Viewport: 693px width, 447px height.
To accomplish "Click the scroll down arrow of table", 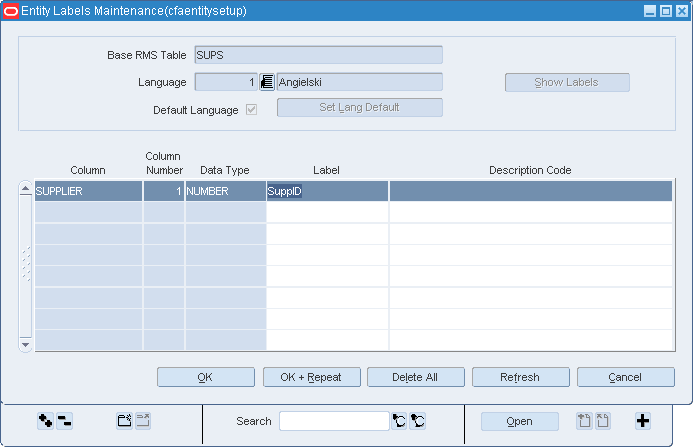I will [x=26, y=344].
